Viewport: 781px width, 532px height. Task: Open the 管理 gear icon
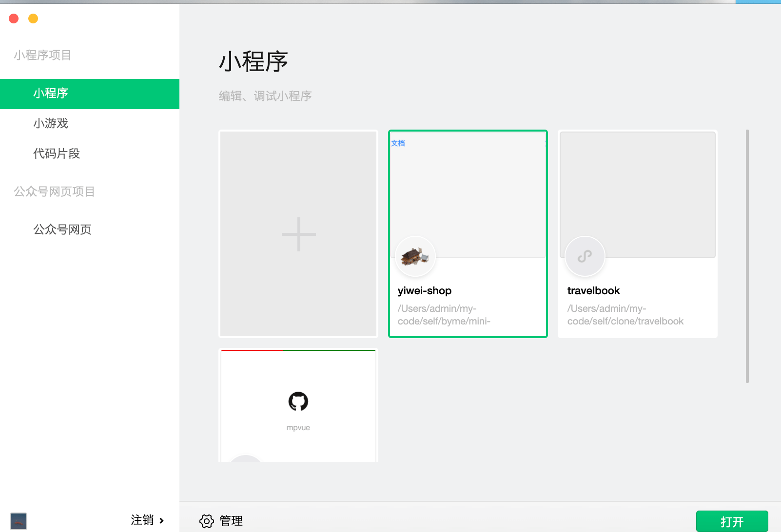point(207,521)
